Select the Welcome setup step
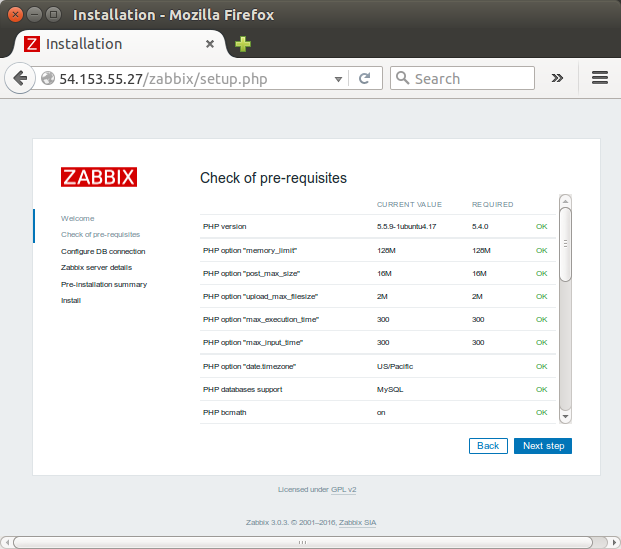621x549 pixels. (x=78, y=218)
